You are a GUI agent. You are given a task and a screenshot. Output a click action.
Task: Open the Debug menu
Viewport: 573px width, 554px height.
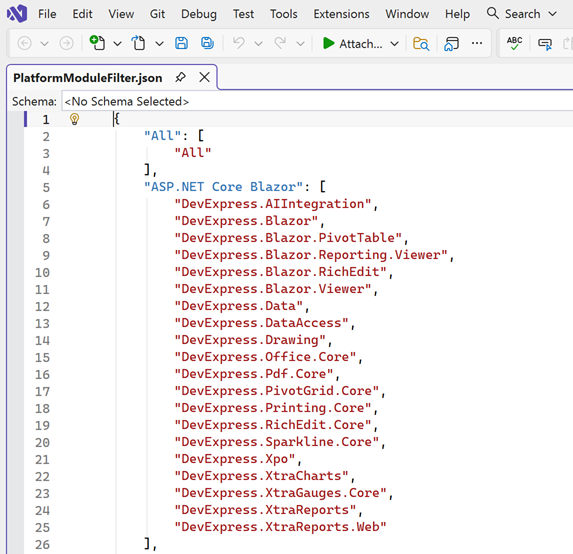point(199,14)
